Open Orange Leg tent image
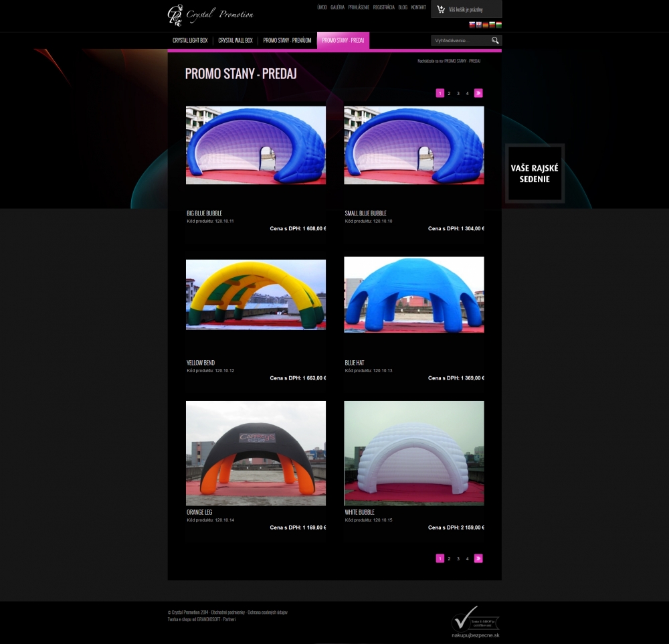669x644 pixels. coord(256,453)
